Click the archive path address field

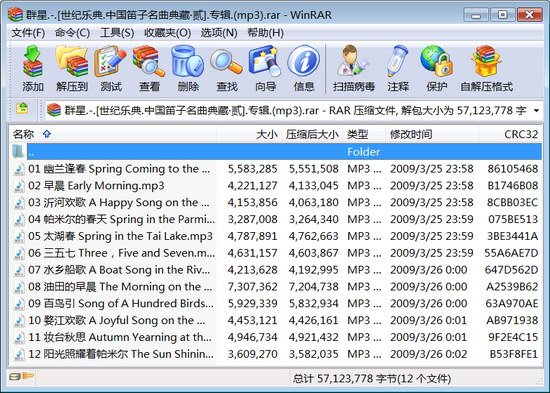pos(295,111)
